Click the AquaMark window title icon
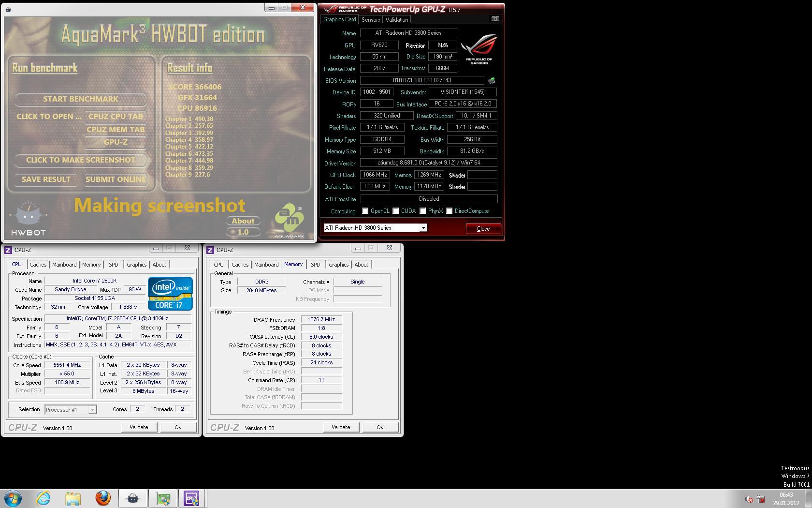Image resolution: width=812 pixels, height=508 pixels. (x=8, y=9)
